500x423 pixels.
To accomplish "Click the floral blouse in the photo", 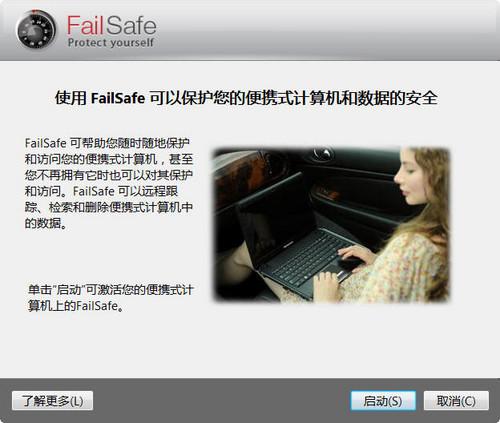I will pyautogui.click(x=413, y=267).
